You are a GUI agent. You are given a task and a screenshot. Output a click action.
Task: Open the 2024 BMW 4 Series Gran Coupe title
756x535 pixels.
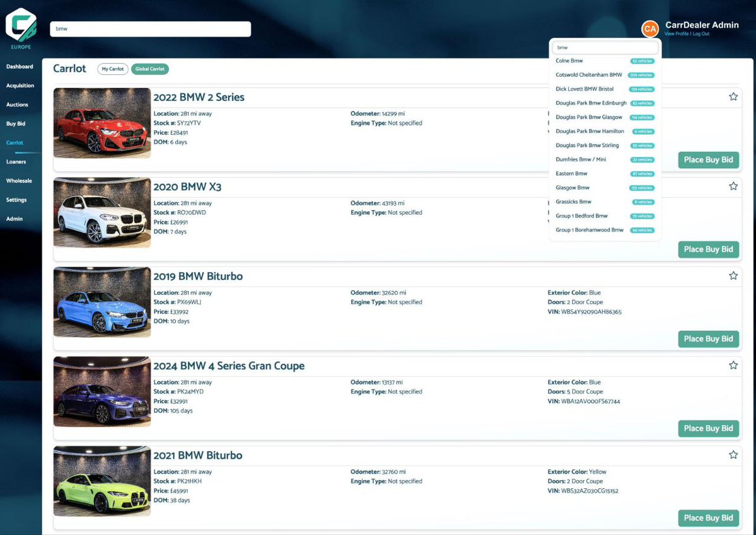229,366
